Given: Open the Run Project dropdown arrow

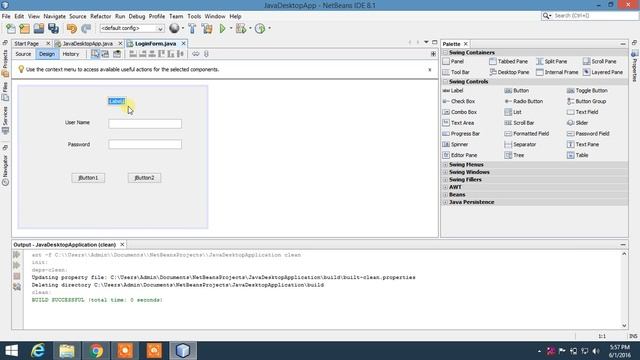Looking at the screenshot, I should pyautogui.click(x=231, y=29).
